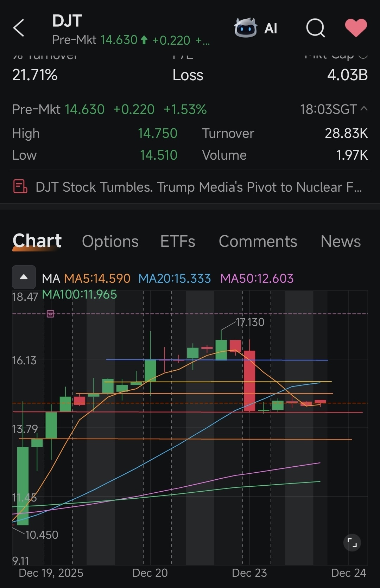This screenshot has width=380, height=588.
Task: Tap the Turnover 28.83K value
Action: click(346, 133)
